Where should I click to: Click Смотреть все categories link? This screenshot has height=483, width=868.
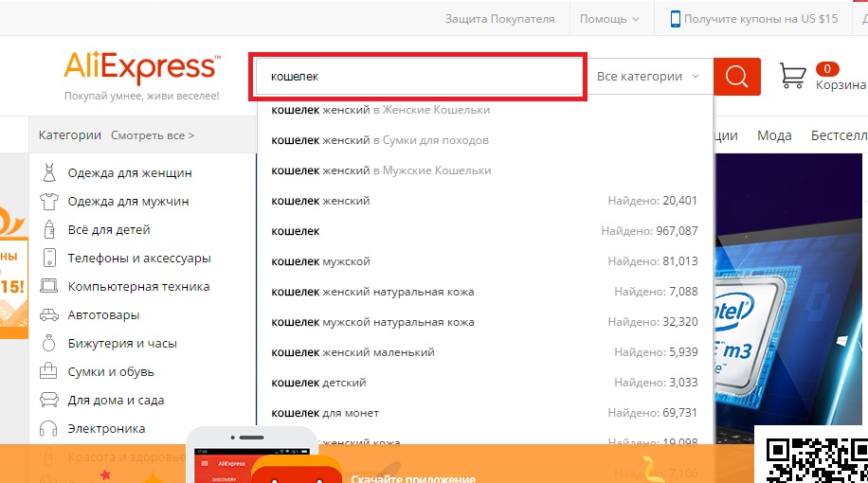pos(153,135)
